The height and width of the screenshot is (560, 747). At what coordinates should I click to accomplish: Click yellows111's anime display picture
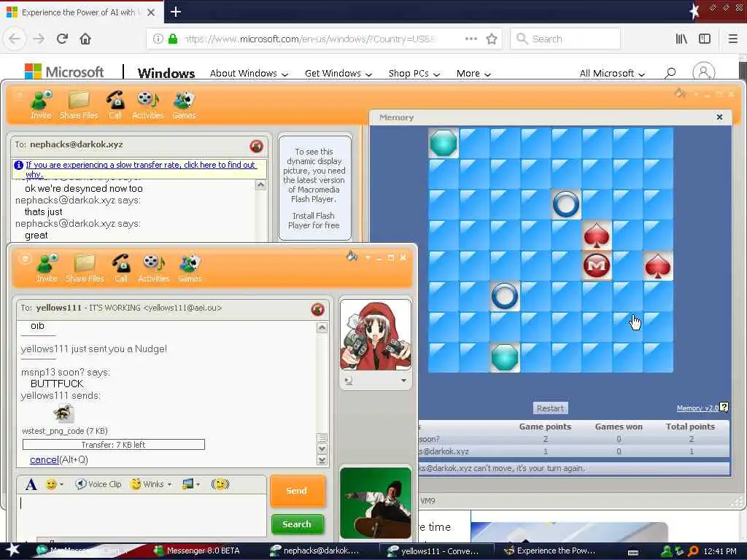tap(376, 334)
